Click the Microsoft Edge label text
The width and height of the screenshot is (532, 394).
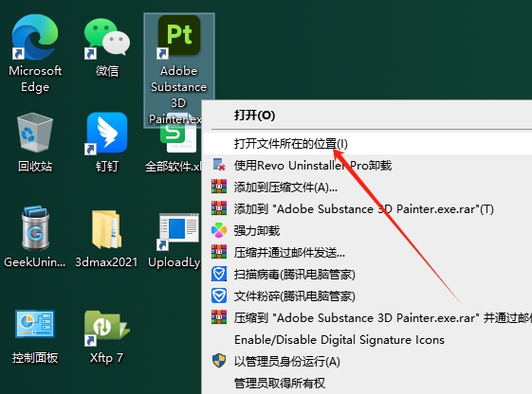point(35,79)
